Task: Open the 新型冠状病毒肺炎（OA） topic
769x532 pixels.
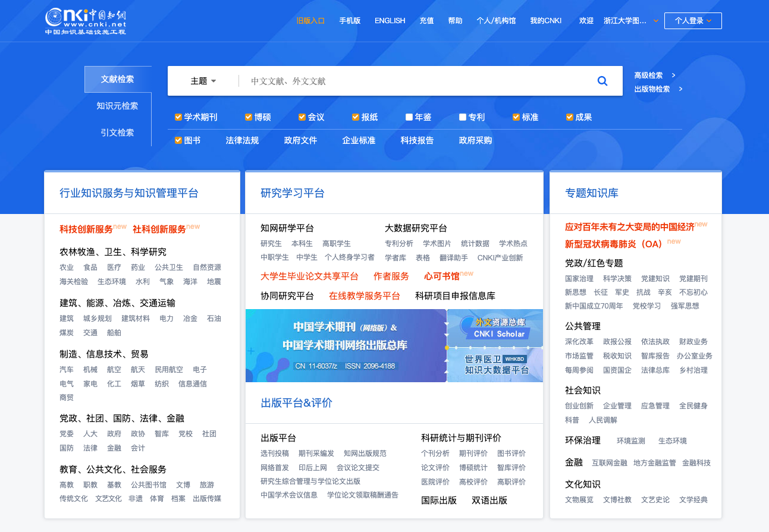Action: pos(614,244)
